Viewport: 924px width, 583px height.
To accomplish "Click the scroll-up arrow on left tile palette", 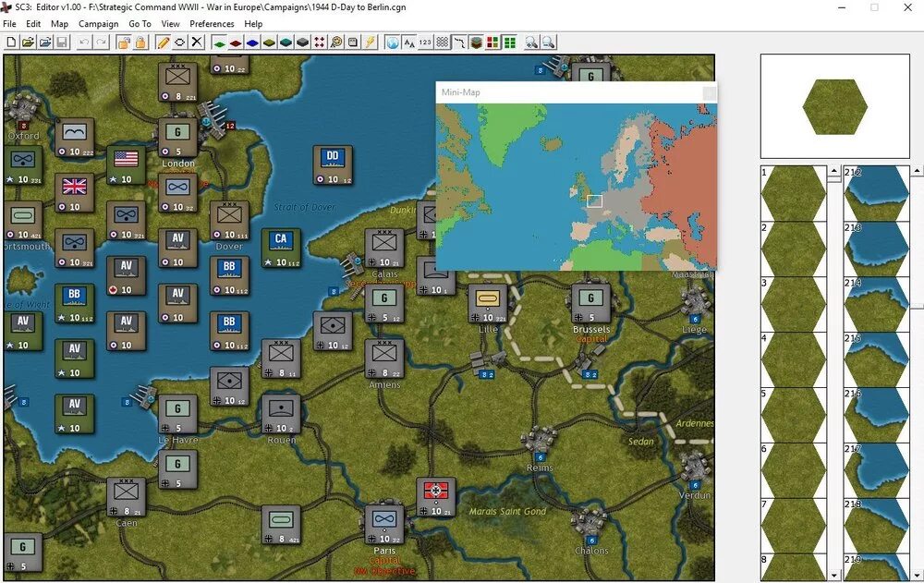I will click(834, 171).
